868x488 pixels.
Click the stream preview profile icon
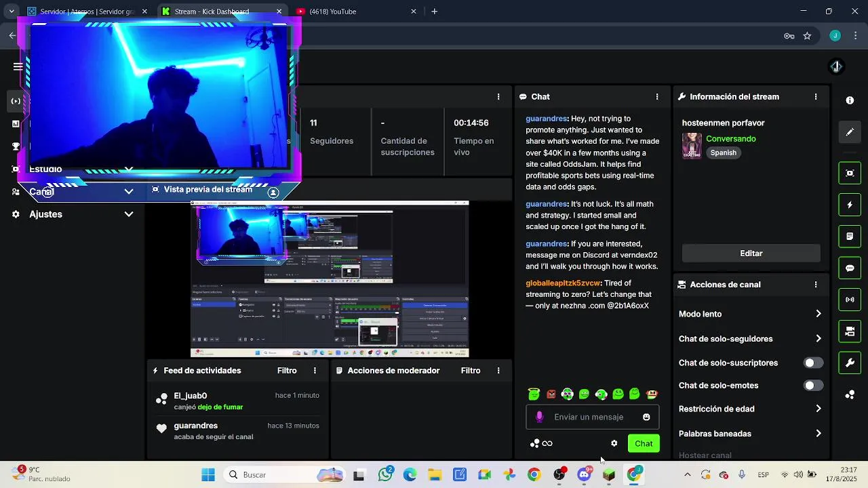click(273, 192)
